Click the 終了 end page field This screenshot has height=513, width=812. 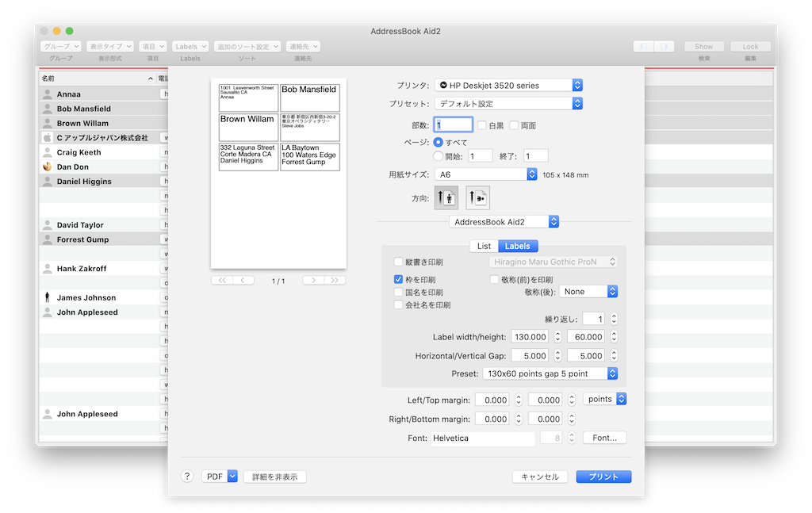(535, 156)
